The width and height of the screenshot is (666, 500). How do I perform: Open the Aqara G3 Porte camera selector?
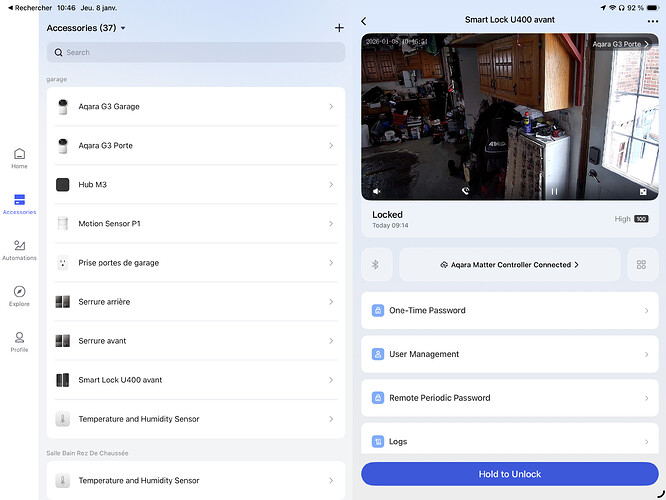click(620, 44)
